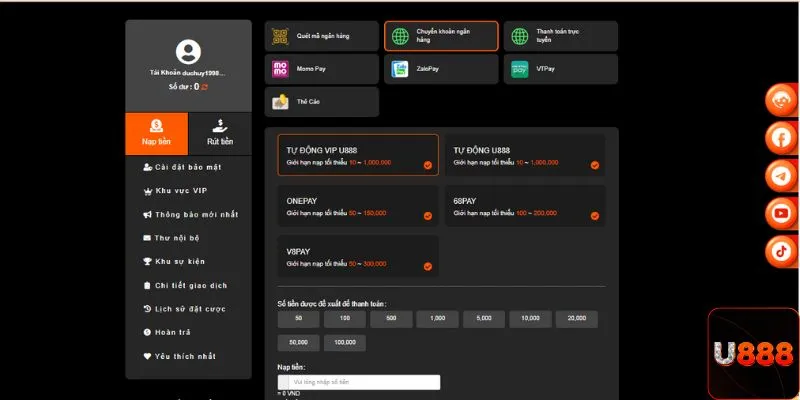Click the Thẻ Cào card icon
Image resolution: width=800 pixels, height=400 pixels.
[x=280, y=102]
